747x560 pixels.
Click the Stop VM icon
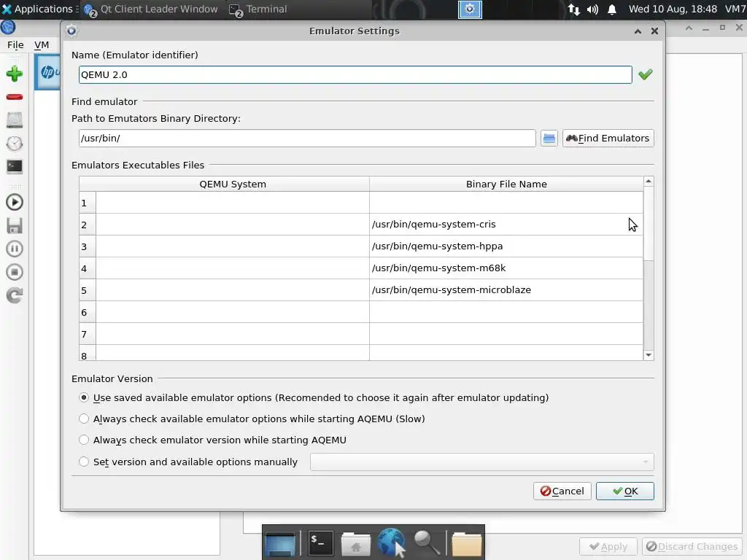pyautogui.click(x=15, y=272)
